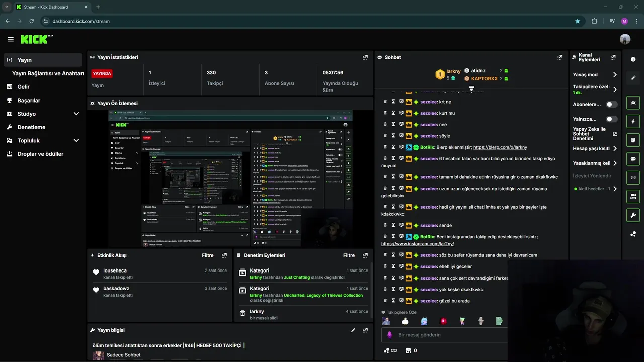Click 'Just Chatting' category in moderation log
Screen dimensions: 644x362
pyautogui.click(x=297, y=277)
